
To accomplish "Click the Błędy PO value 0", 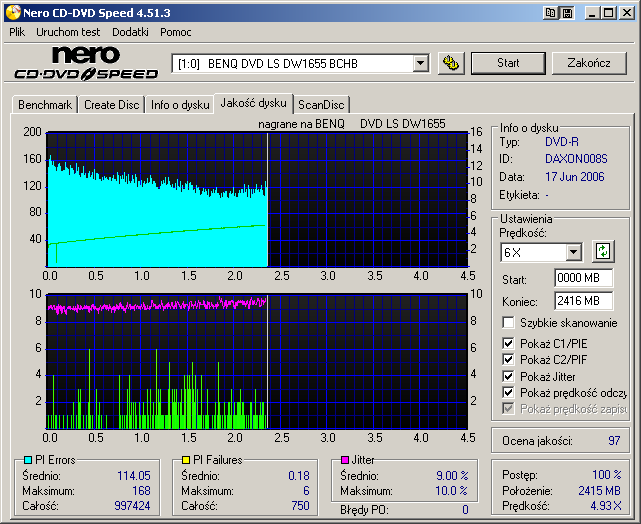I will pyautogui.click(x=465, y=510).
